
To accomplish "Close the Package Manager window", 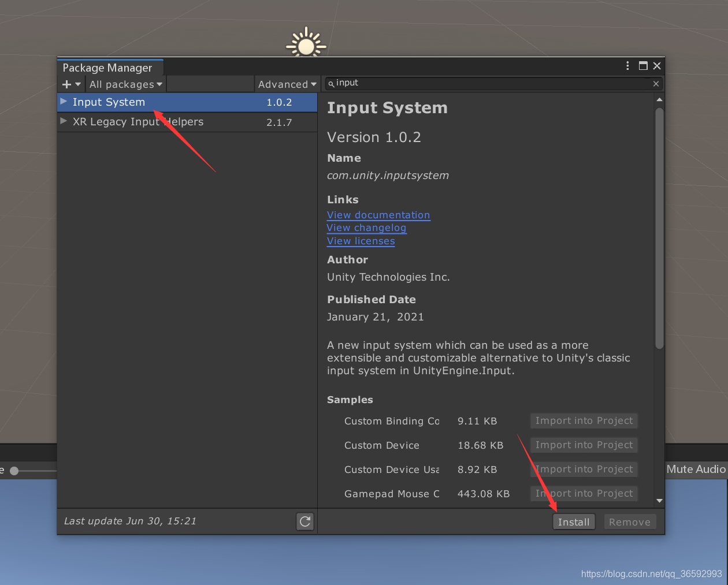I will point(657,66).
